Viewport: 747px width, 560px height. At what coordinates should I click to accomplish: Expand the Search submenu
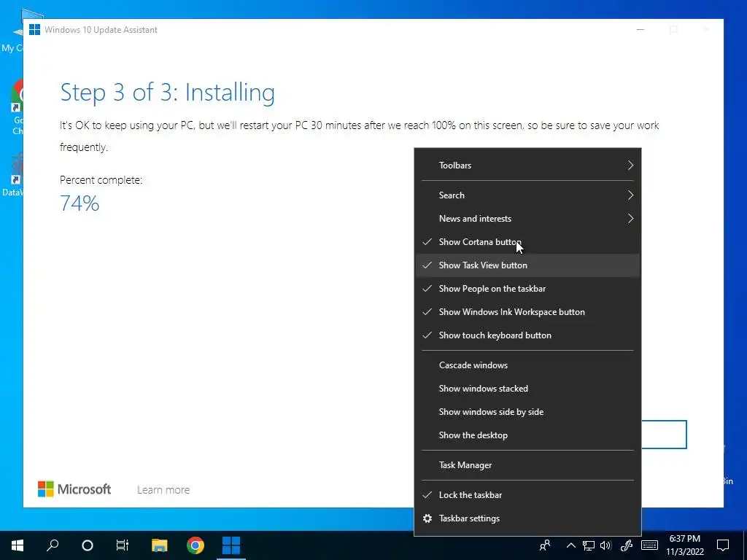(x=527, y=195)
